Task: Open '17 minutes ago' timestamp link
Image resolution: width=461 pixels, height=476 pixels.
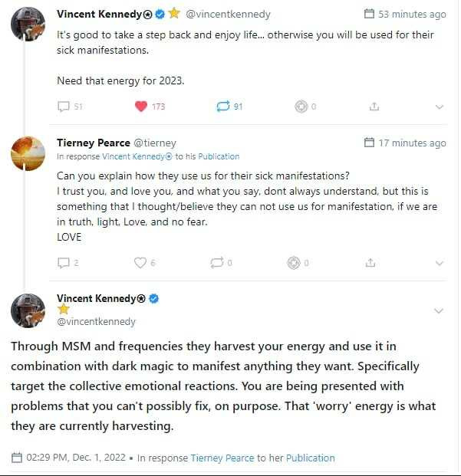Action: 412,143
